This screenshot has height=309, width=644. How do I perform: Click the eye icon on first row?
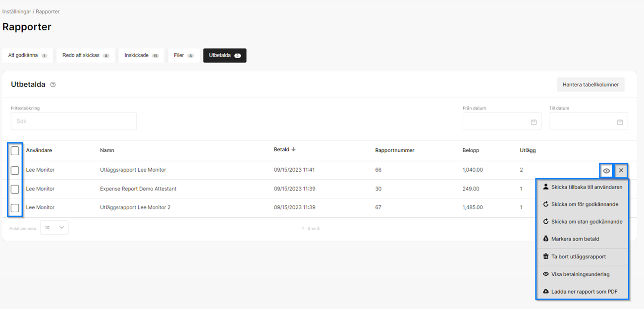click(x=606, y=171)
